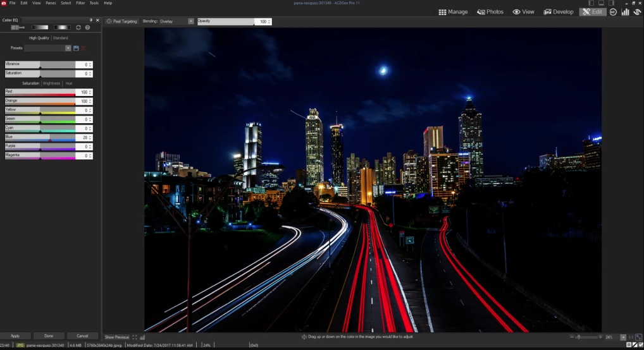Open Color EQ help question mark icon
The height and width of the screenshot is (350, 644).
(87, 28)
